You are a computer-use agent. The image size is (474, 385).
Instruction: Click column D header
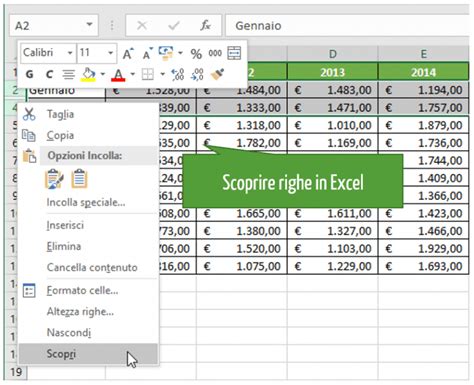(x=333, y=54)
